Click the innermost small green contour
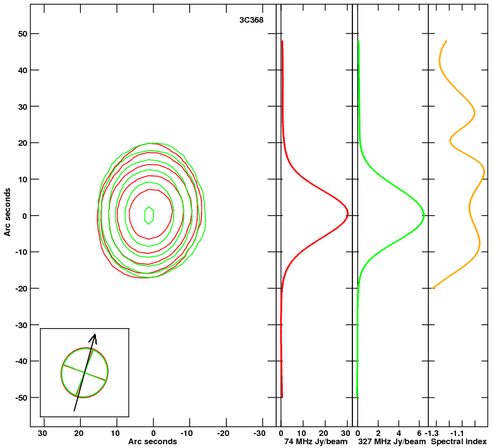492x448 pixels. coord(149,215)
